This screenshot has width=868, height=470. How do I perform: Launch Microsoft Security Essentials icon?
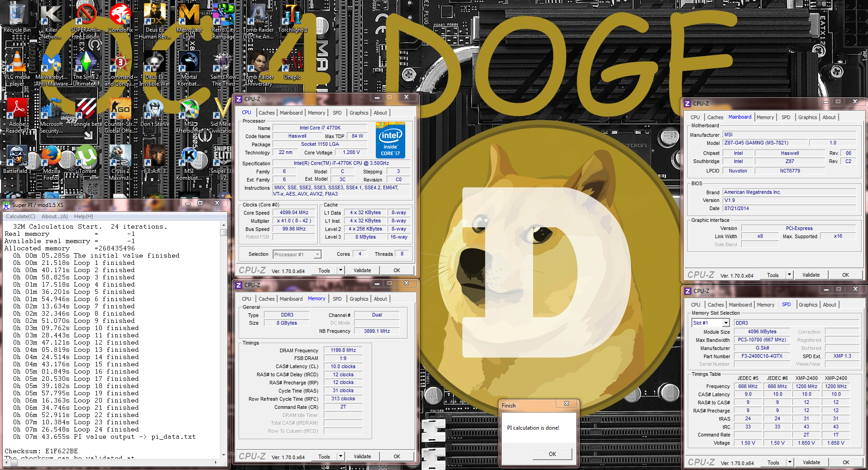click(51, 115)
